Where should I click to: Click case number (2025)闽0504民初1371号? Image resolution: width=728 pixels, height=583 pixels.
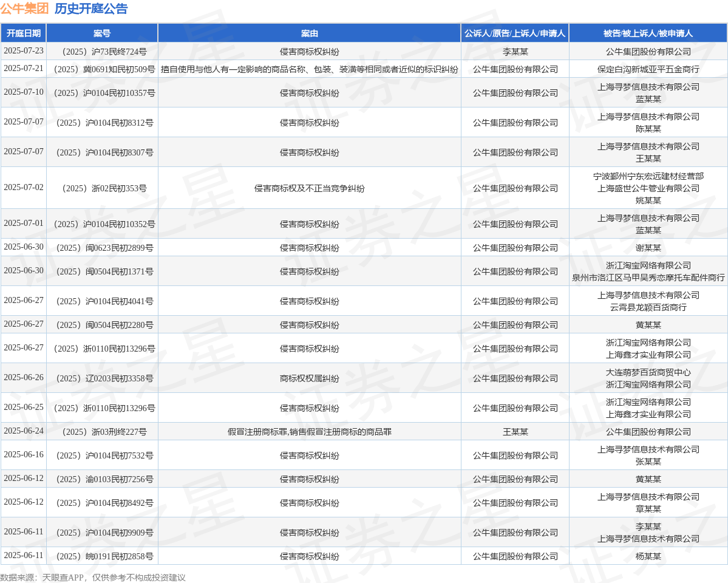click(x=102, y=271)
